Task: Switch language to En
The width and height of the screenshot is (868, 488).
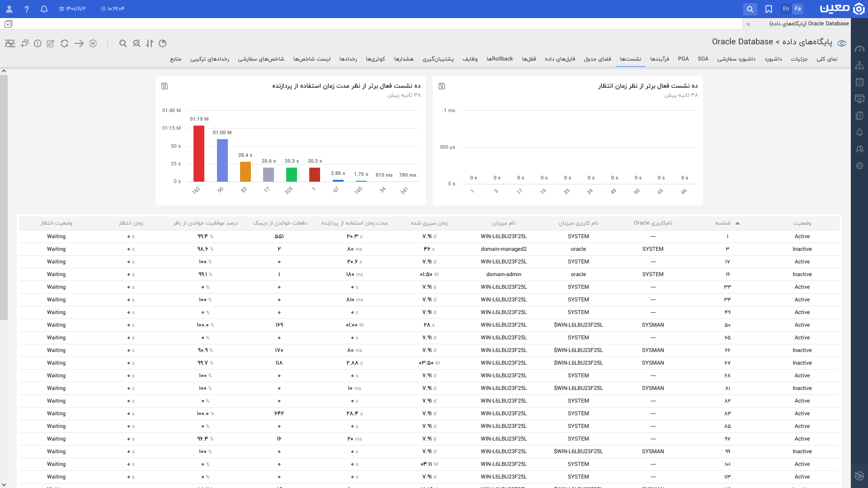Action: click(786, 9)
